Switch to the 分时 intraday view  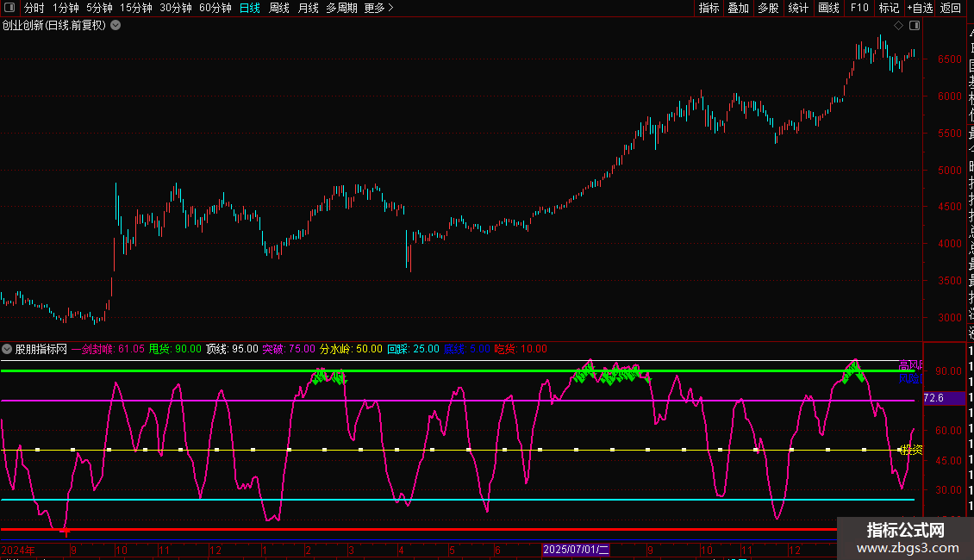point(34,8)
